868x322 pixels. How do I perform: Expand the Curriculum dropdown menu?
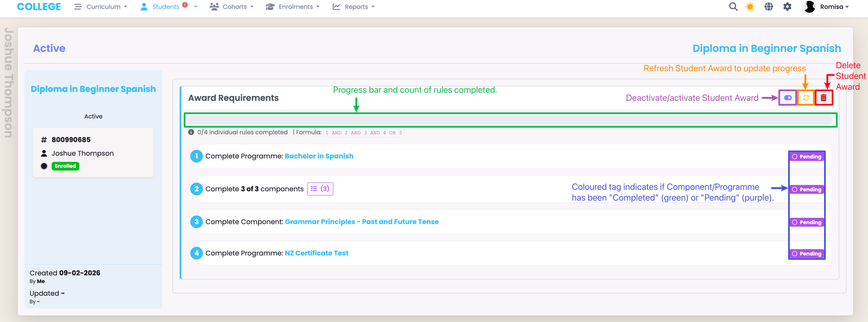coord(101,7)
